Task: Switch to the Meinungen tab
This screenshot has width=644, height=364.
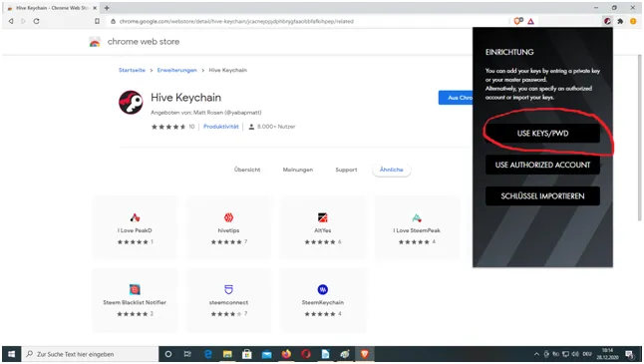Action: 298,170
